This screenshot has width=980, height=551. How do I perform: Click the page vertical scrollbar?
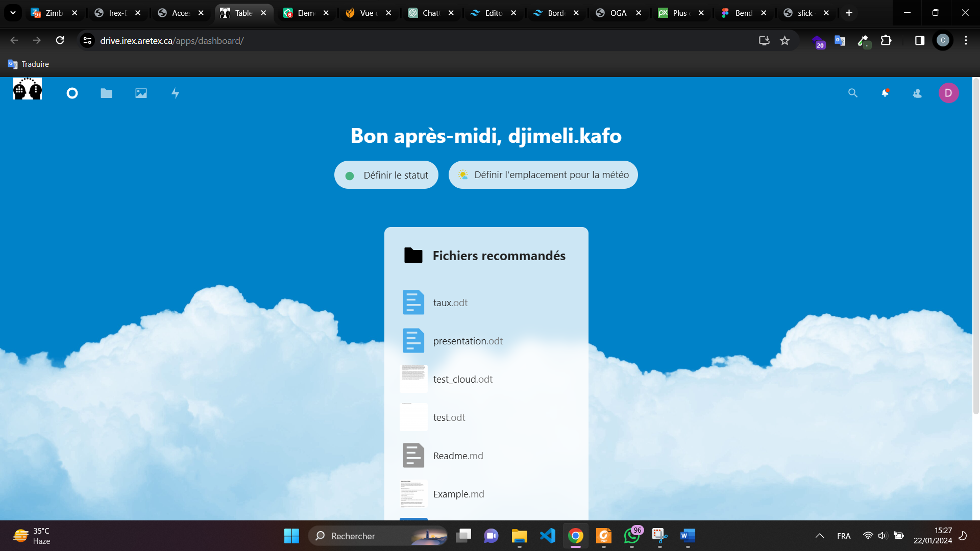(x=976, y=245)
